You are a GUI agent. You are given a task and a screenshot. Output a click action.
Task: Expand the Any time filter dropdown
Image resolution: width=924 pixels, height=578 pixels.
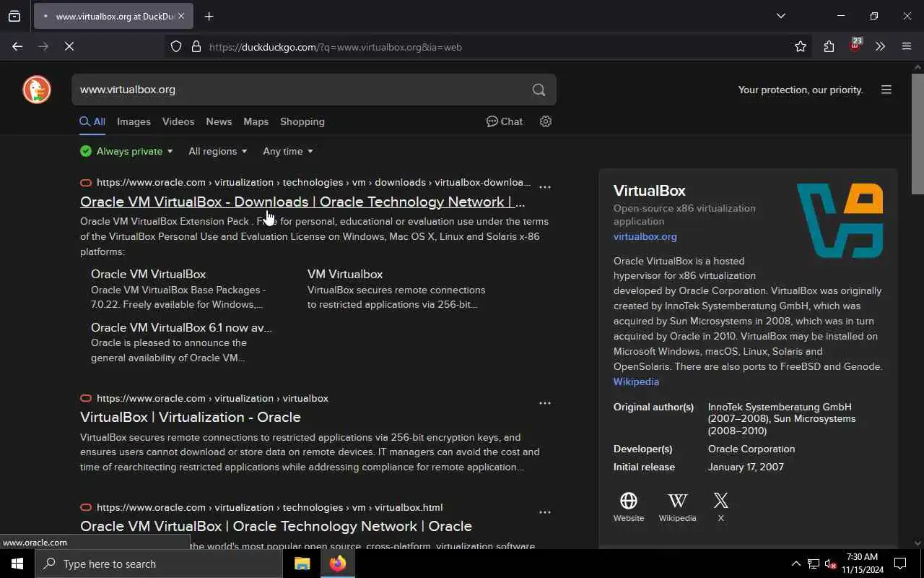click(x=287, y=151)
